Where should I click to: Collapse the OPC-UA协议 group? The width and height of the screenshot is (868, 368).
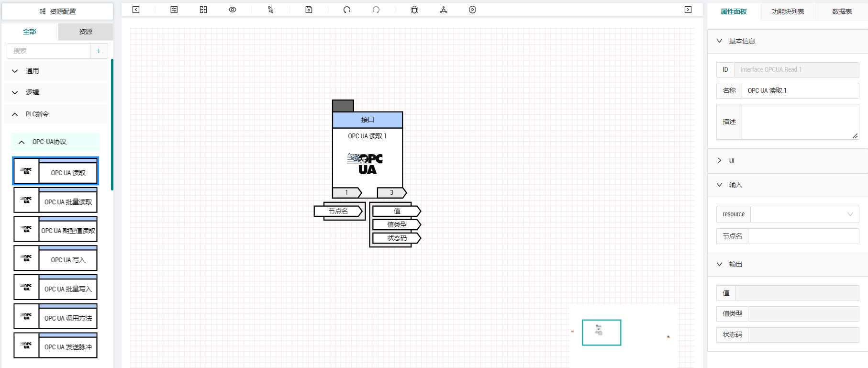(x=56, y=142)
